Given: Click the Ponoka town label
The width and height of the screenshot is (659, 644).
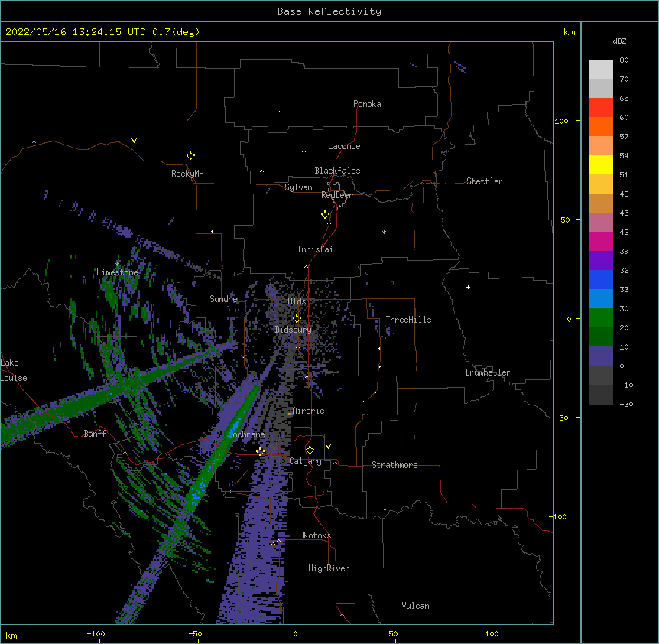Looking at the screenshot, I should pos(367,104).
